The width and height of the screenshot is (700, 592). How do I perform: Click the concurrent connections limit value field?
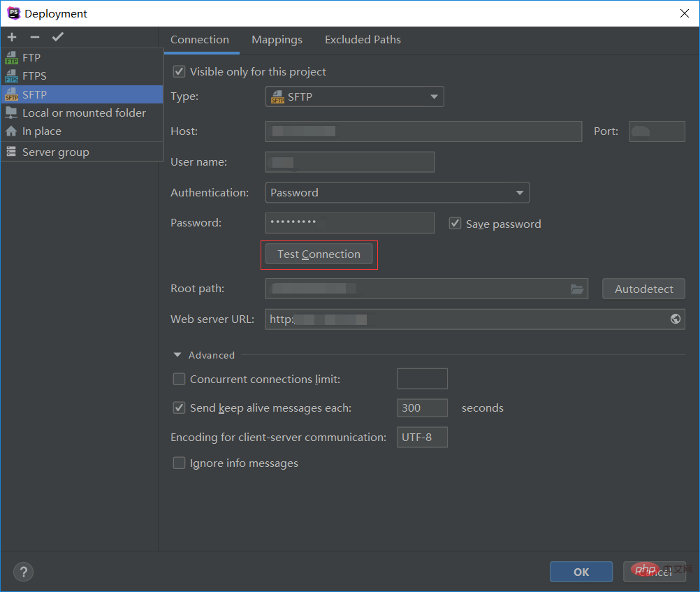click(x=423, y=379)
